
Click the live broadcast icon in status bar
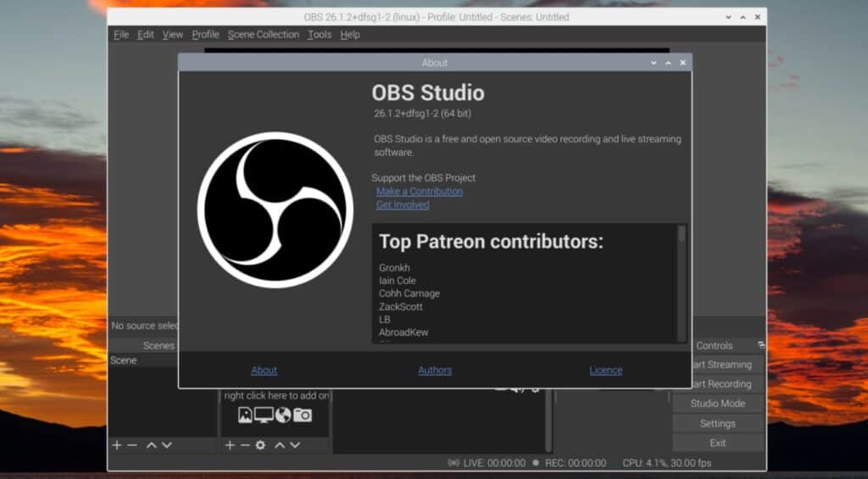(453, 463)
